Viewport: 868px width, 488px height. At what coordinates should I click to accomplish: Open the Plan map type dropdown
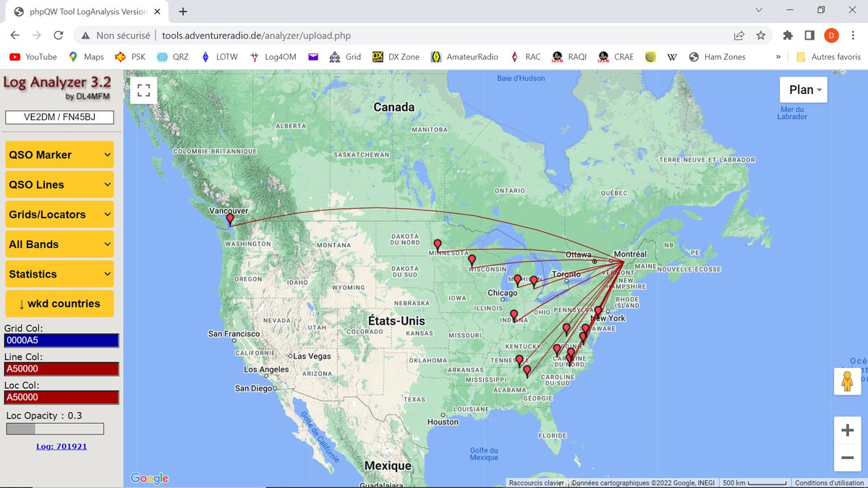(x=804, y=90)
